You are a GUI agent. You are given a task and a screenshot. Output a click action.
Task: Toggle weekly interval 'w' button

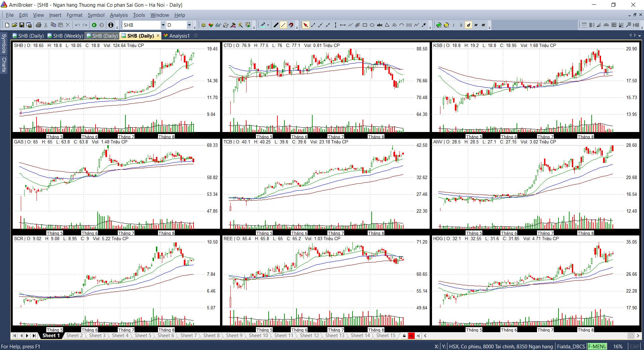coord(476,25)
